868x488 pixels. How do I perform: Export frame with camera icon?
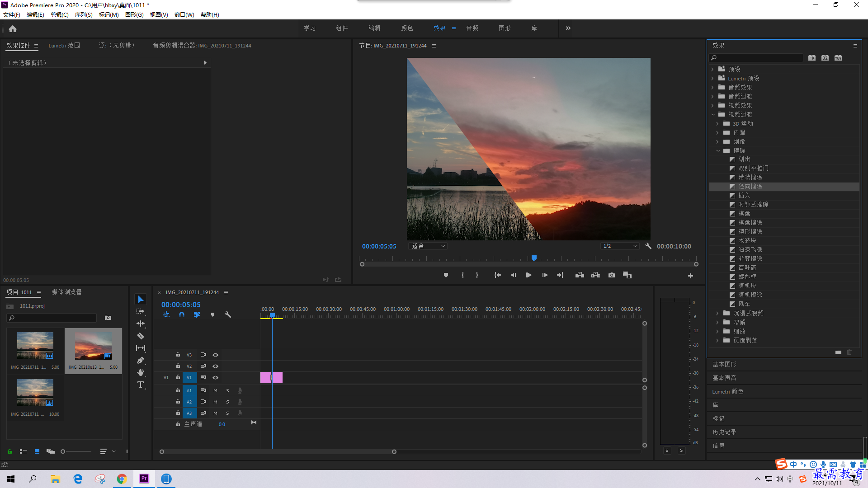click(x=612, y=275)
